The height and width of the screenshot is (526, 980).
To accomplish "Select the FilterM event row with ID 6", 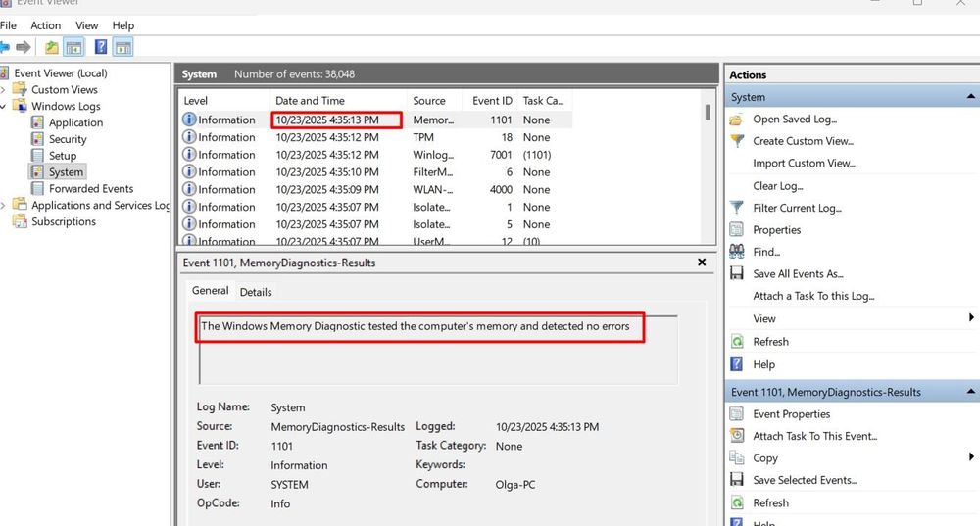I will tap(375, 171).
